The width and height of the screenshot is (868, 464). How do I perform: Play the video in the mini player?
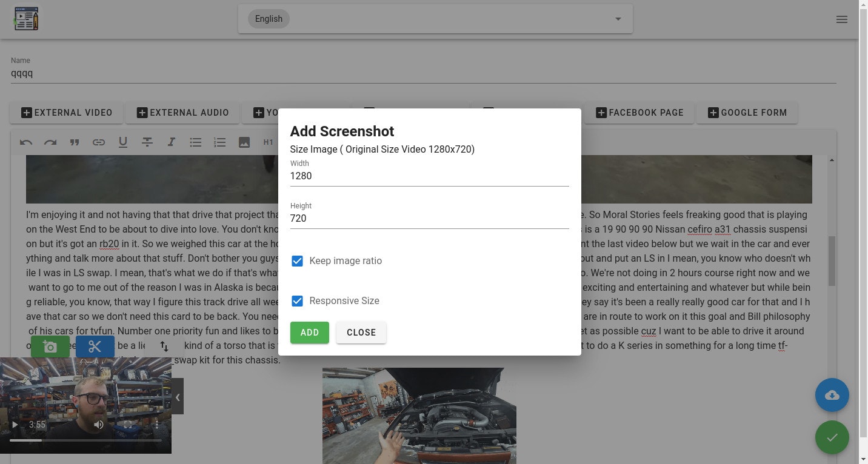tap(15, 425)
